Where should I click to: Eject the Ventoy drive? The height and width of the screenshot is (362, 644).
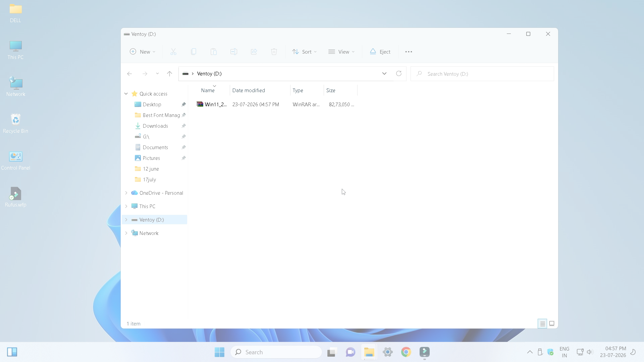(380, 52)
